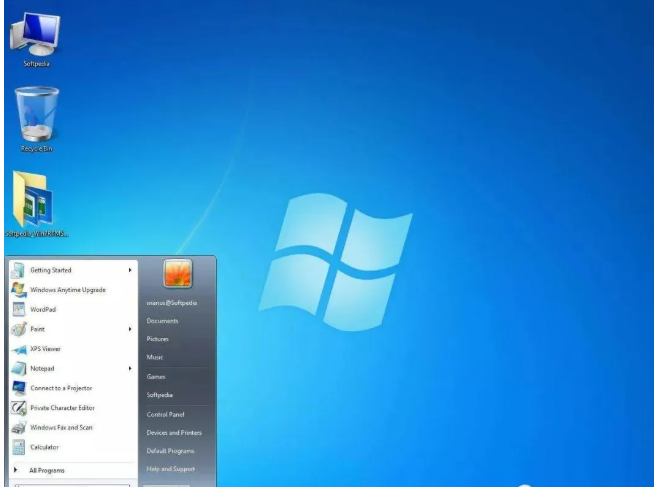The height and width of the screenshot is (487, 654).
Task: Open the Pictures library link
Action: 158,339
